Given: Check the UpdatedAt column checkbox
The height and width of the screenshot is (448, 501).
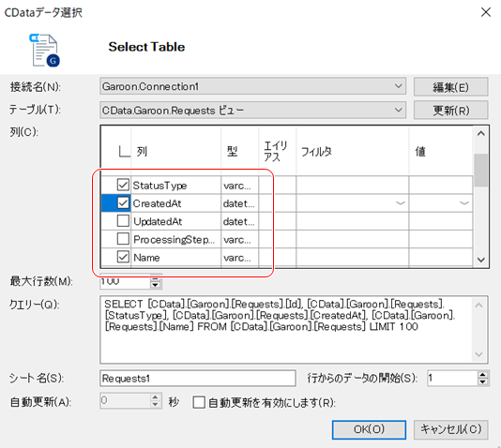Looking at the screenshot, I should click(123, 221).
